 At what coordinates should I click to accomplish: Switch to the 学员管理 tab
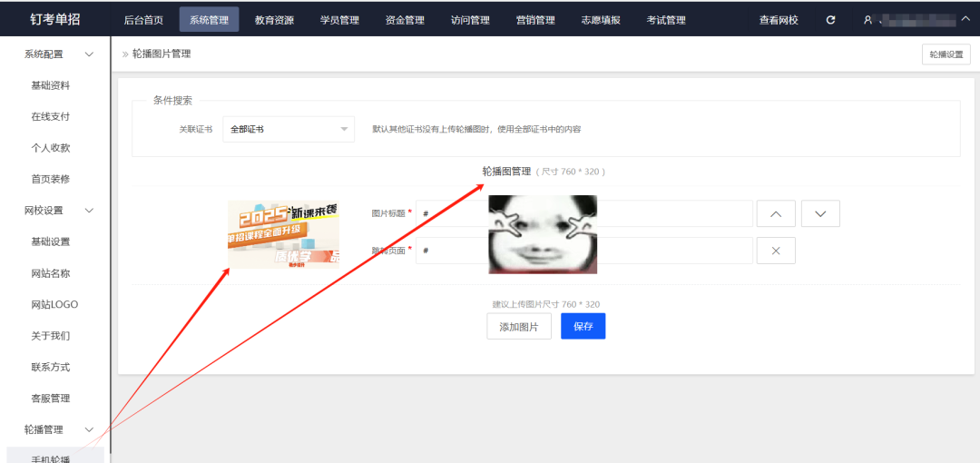pos(339,20)
